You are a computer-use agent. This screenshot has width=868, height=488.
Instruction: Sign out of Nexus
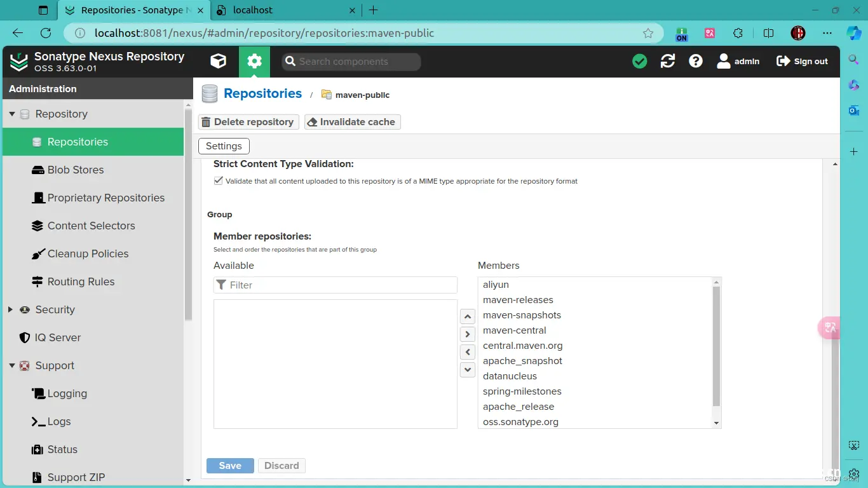click(803, 61)
